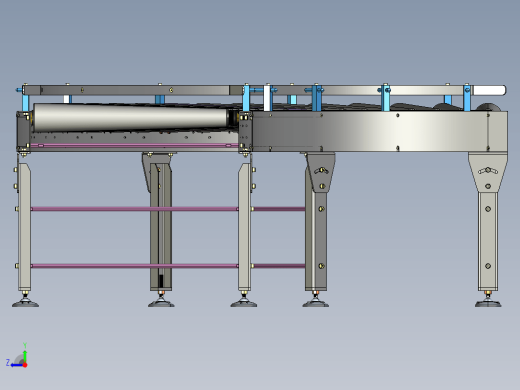Select the leftmost leveling foot pad
The width and height of the screenshot is (520, 390).
(x=25, y=303)
